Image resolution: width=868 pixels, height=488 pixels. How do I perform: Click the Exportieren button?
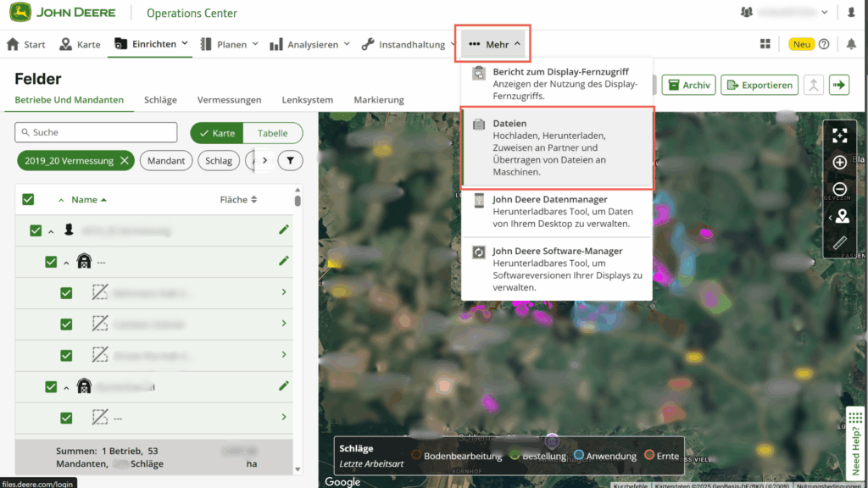759,85
